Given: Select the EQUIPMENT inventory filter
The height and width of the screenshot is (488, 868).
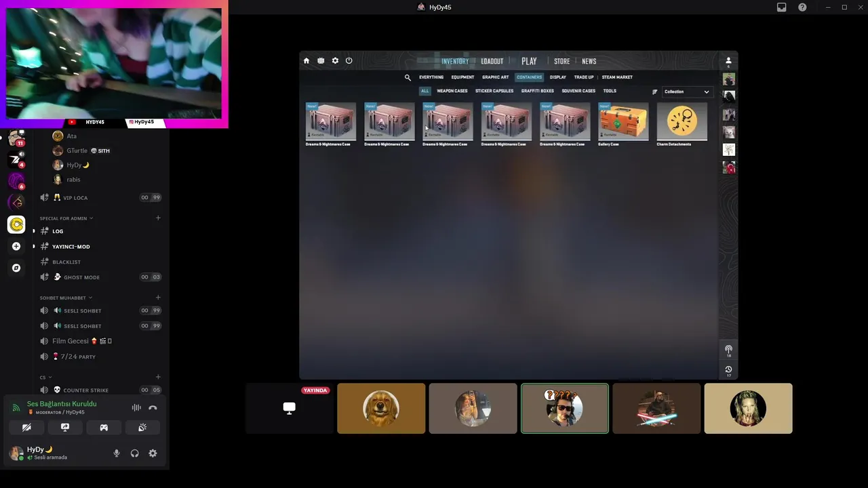Looking at the screenshot, I should point(462,77).
